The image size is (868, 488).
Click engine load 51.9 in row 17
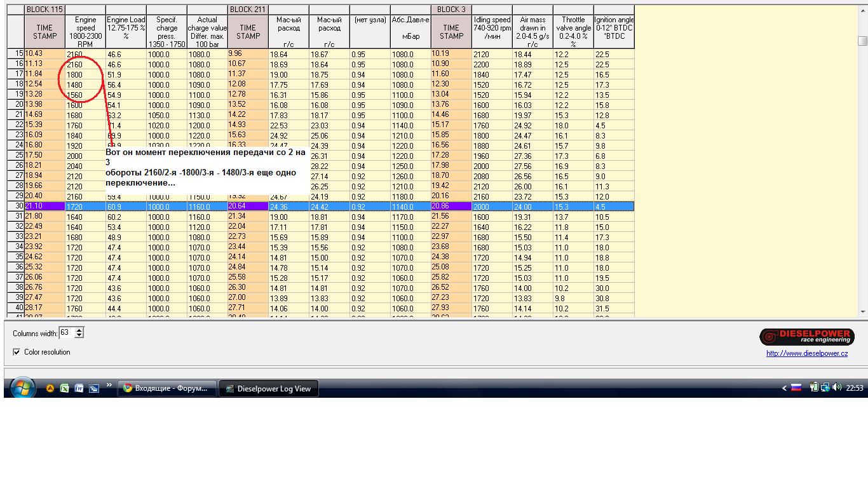[126, 74]
